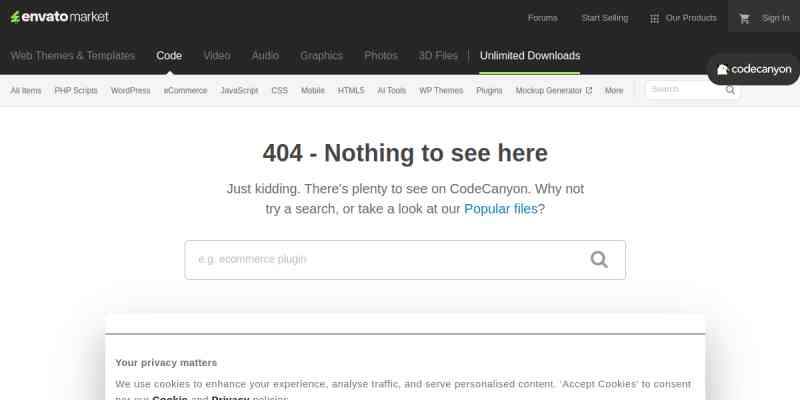Open the Our Products dropdown
Viewport: 800px width, 400px height.
691,18
